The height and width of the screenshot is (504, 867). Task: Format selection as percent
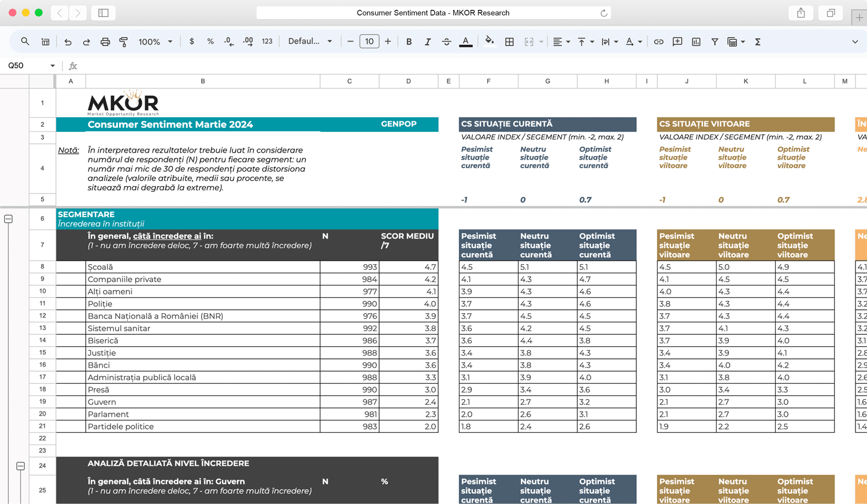coord(210,42)
